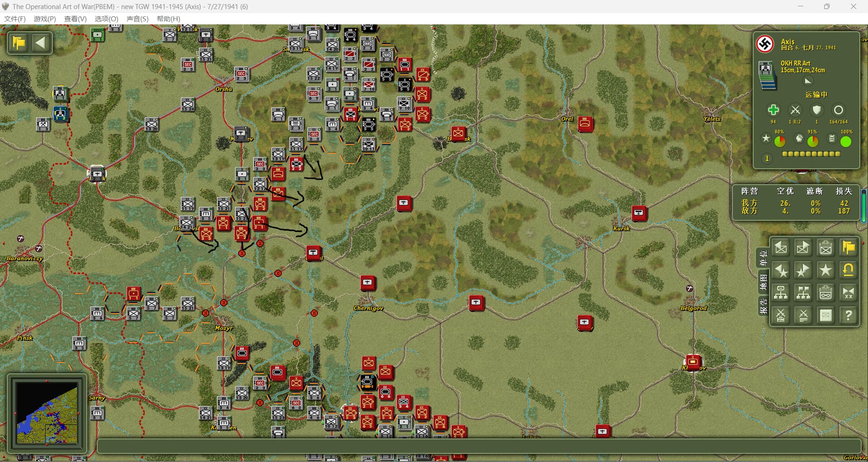Click the 损失 column header
Viewport: 868px width, 462px height.
844,191
